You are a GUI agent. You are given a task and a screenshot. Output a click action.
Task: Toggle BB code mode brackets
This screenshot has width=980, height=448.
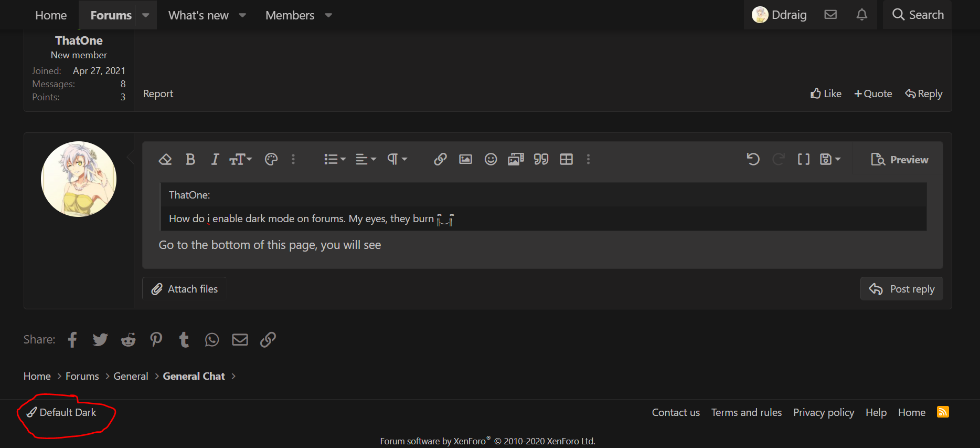[x=803, y=159]
